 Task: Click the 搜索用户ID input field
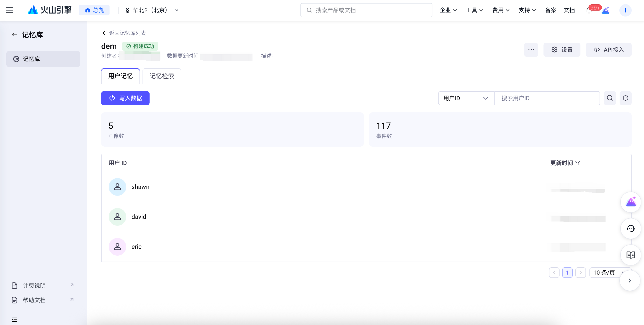point(547,98)
